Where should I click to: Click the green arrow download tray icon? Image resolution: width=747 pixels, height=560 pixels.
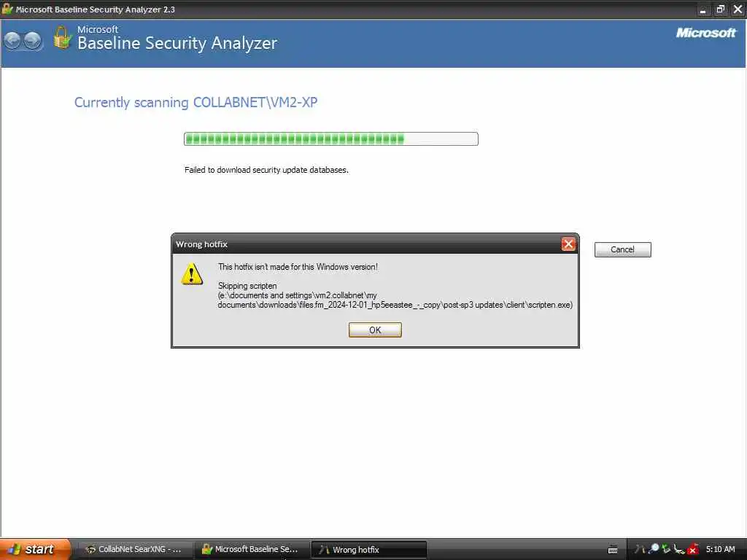point(666,549)
